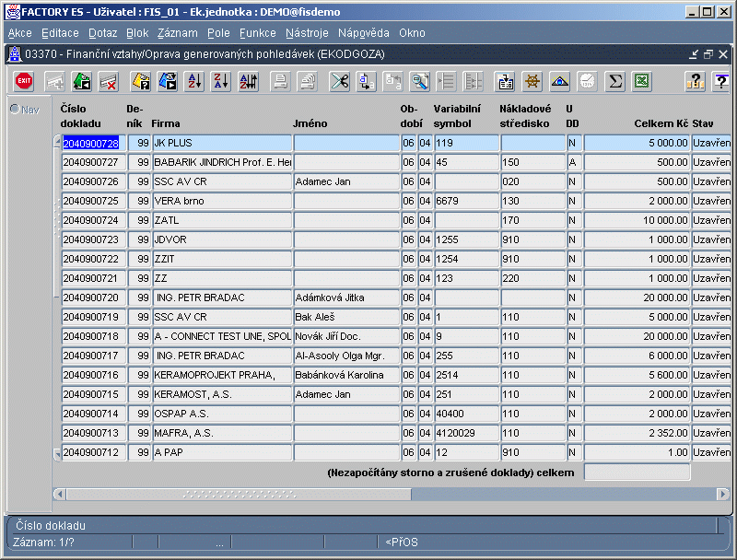Click the record scroll-down arrow at left
737x560 pixels.
tap(57, 454)
